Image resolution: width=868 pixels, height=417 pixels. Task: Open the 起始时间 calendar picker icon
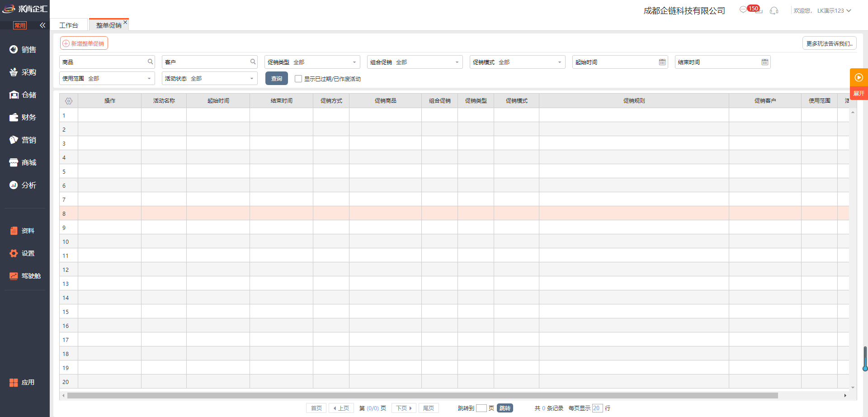[x=662, y=62]
